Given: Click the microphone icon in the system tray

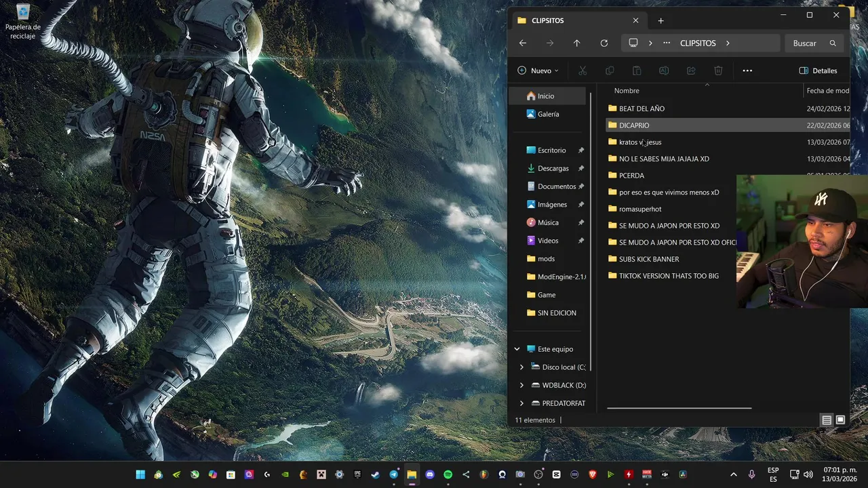Looking at the screenshot, I should coord(751,474).
